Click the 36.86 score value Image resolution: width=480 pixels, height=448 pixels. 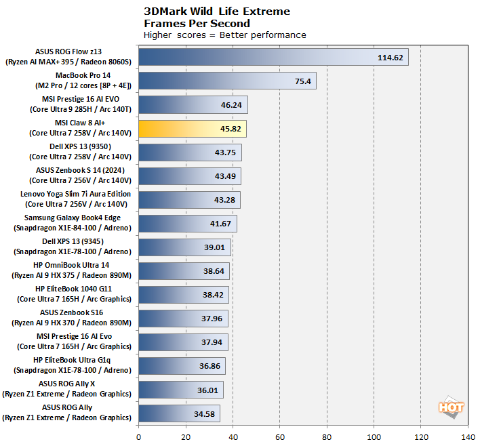[209, 366]
